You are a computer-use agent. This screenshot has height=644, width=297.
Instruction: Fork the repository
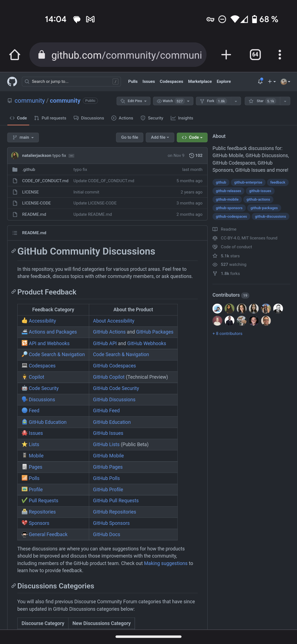[213, 101]
